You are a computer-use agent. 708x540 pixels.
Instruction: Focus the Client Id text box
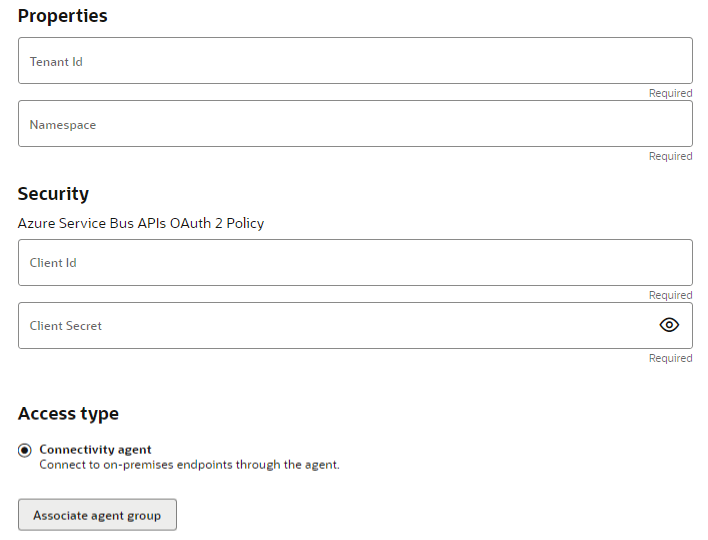[355, 263]
